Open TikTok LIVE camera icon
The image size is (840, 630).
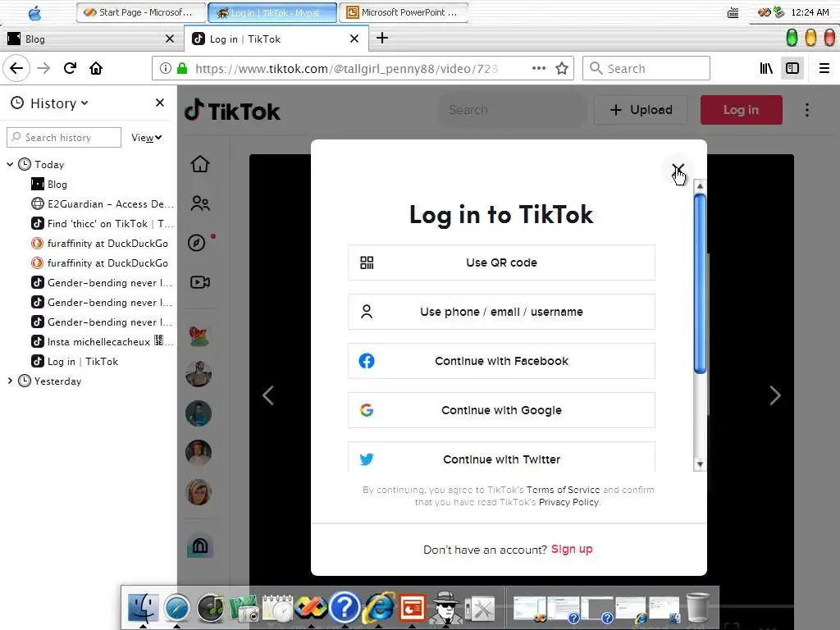[200, 282]
